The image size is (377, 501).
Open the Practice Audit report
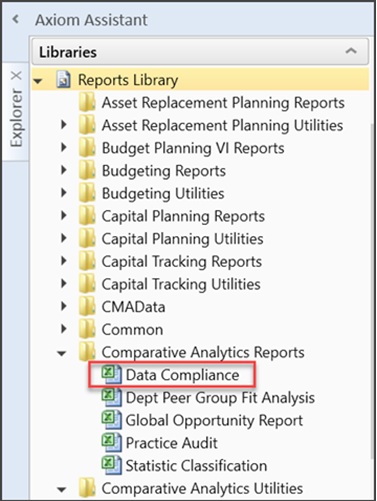[x=171, y=443]
